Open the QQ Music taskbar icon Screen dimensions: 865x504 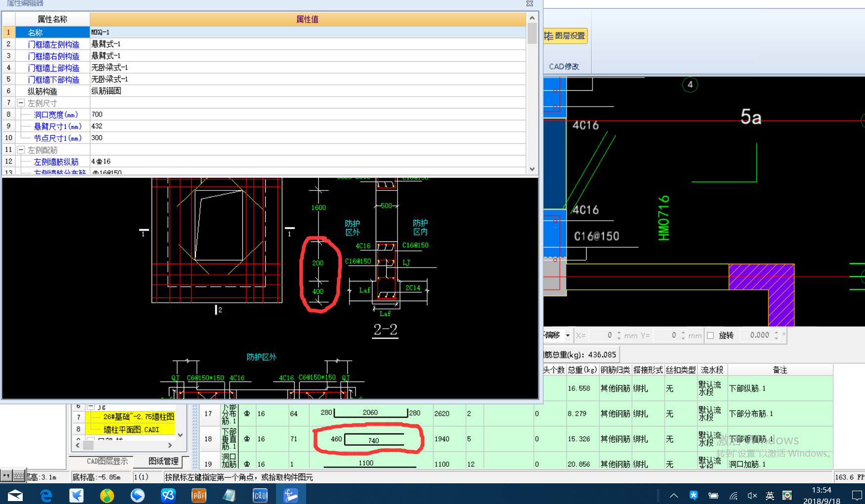pyautogui.click(x=107, y=495)
